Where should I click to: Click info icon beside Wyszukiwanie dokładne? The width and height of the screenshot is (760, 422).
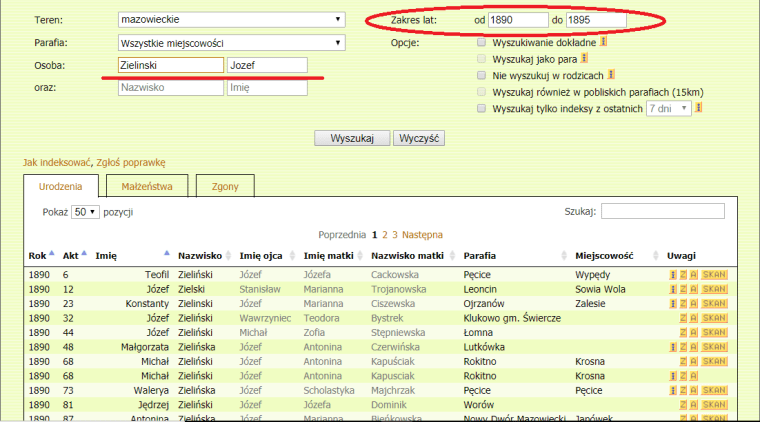coord(604,43)
